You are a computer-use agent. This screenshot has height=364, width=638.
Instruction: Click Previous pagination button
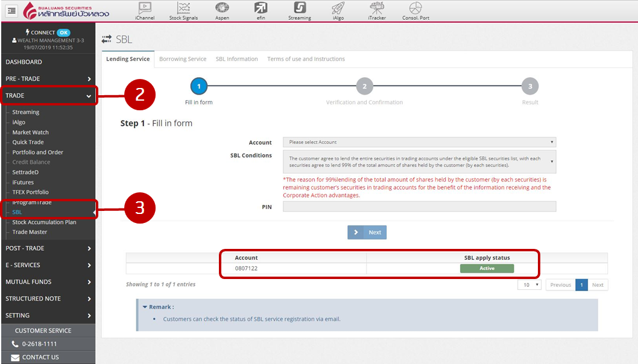[x=561, y=284]
